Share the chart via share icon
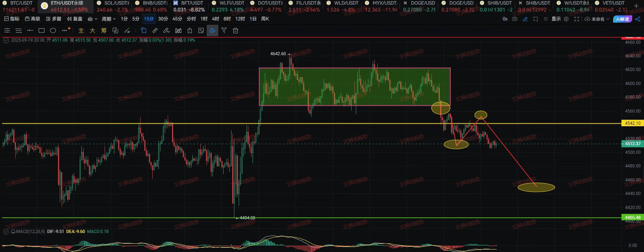The width and height of the screenshot is (644, 252). click(x=638, y=19)
